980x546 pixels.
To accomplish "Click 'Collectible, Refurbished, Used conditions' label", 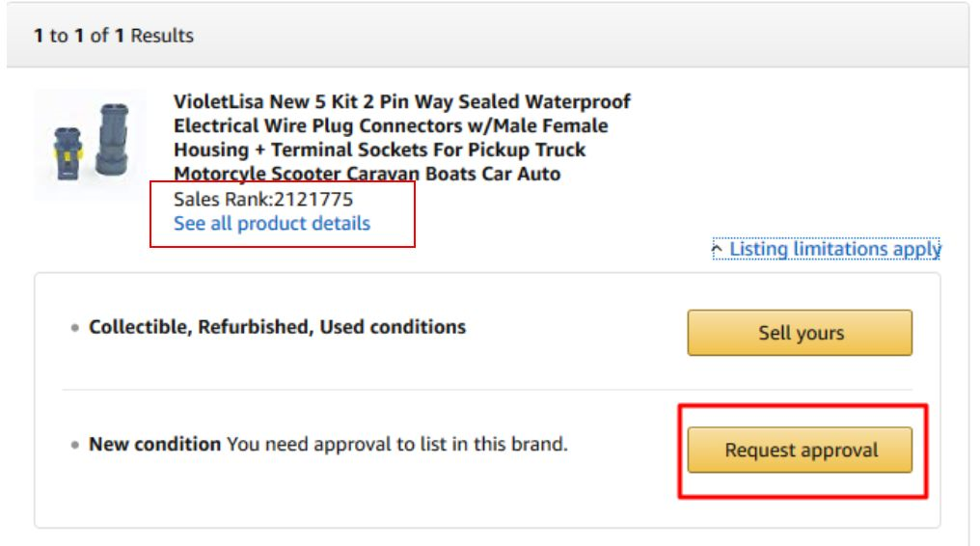I will [277, 327].
